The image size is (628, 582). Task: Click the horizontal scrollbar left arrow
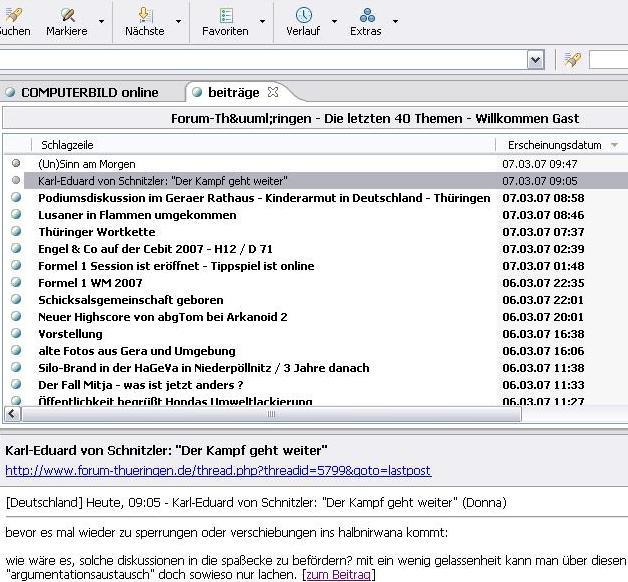coord(12,414)
